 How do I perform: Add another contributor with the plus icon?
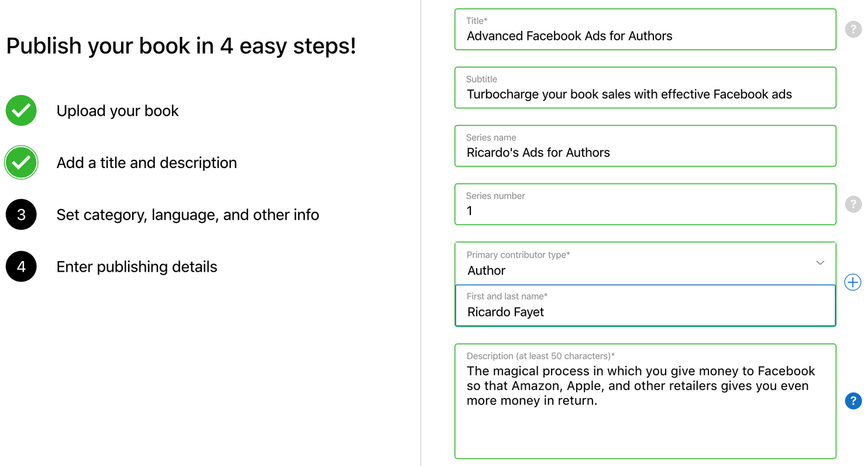[853, 282]
